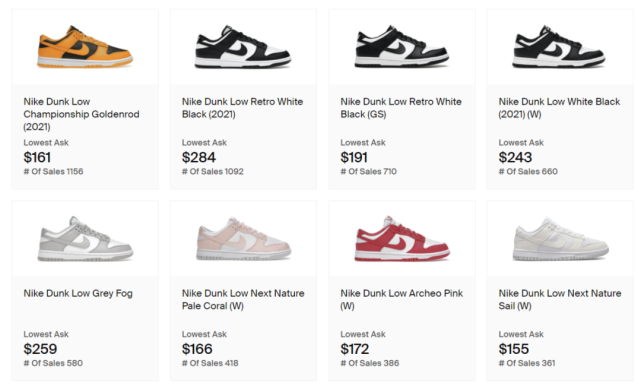Screen dimensions: 641x386
Task: Click Nike Dunk Low Next Nature Pale Coral title
Action: [243, 299]
